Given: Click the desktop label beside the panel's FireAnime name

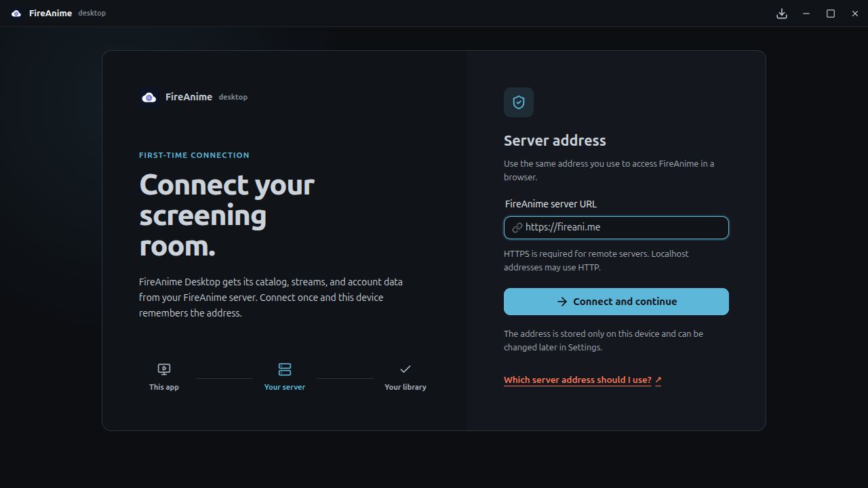Looking at the screenshot, I should coord(233,98).
